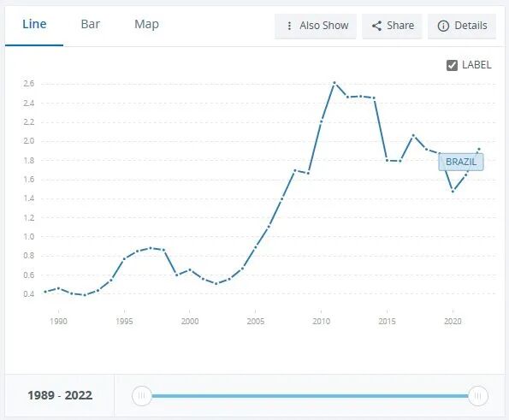Grab the left year range slider handle
Screen dimensions: 509x420
(x=142, y=396)
